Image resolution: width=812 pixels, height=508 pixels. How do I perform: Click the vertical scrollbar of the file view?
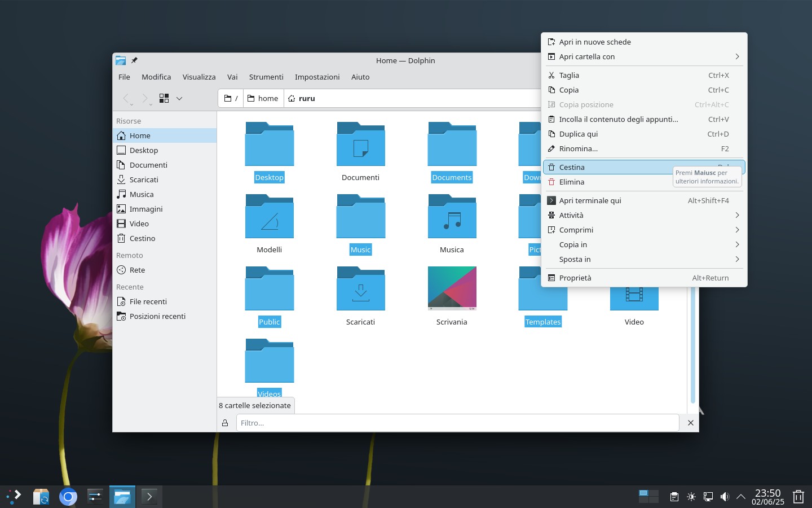(693, 344)
